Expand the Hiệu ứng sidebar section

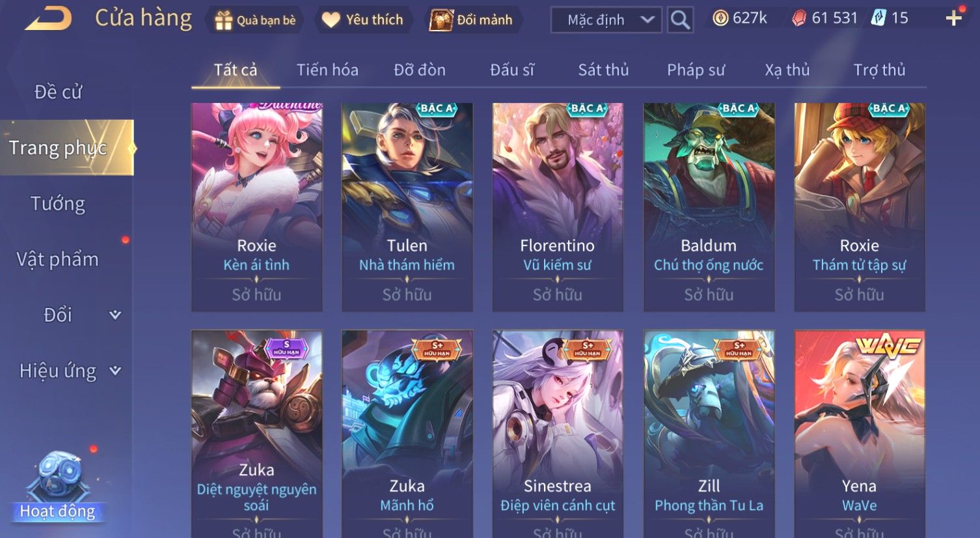point(115,371)
